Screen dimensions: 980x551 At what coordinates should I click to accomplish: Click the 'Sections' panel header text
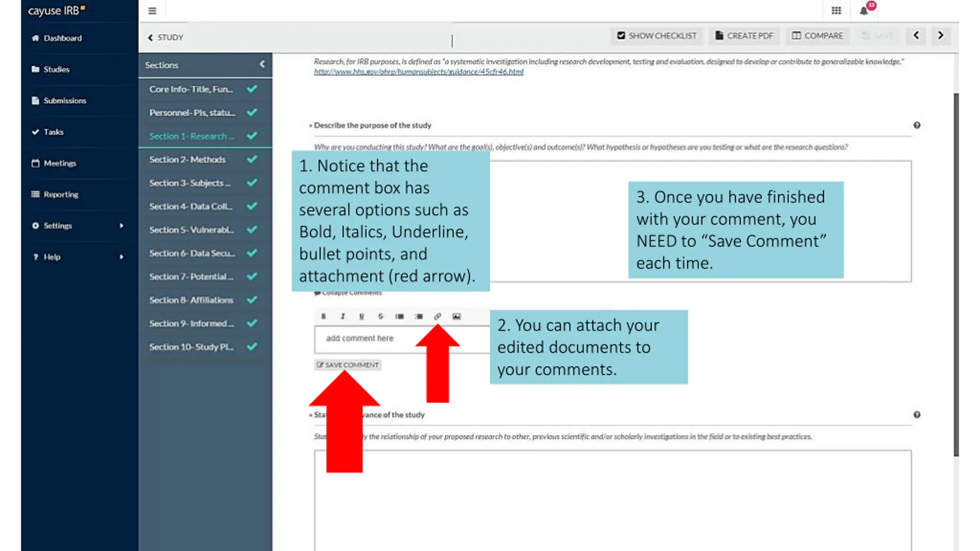click(x=161, y=65)
